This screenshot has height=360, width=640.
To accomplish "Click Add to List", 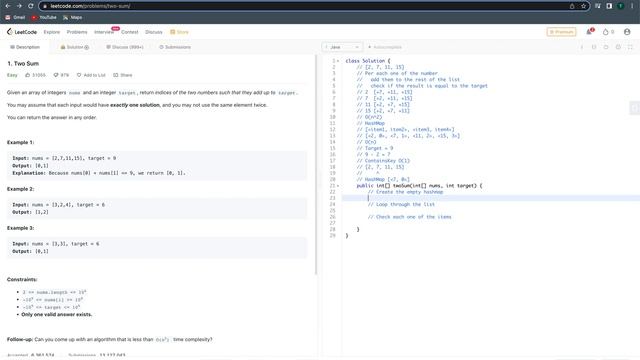I will click(x=91, y=75).
